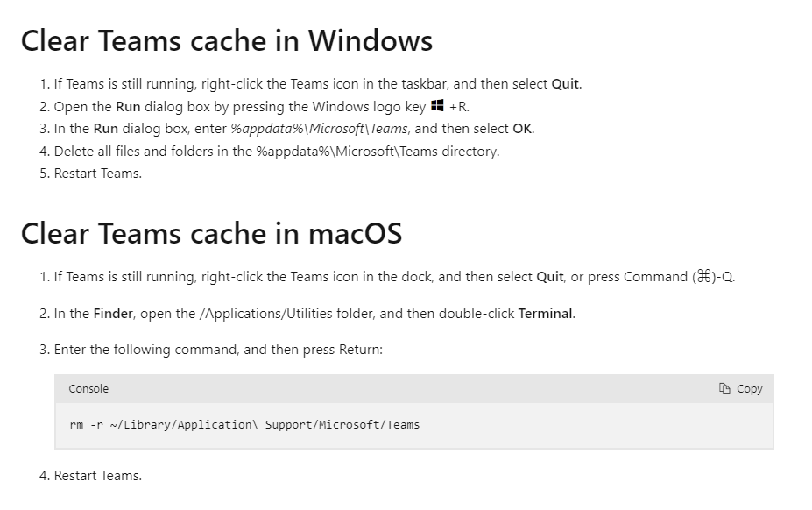Click the Copy button label
Image resolution: width=812 pixels, height=510 pixels.
pos(749,389)
